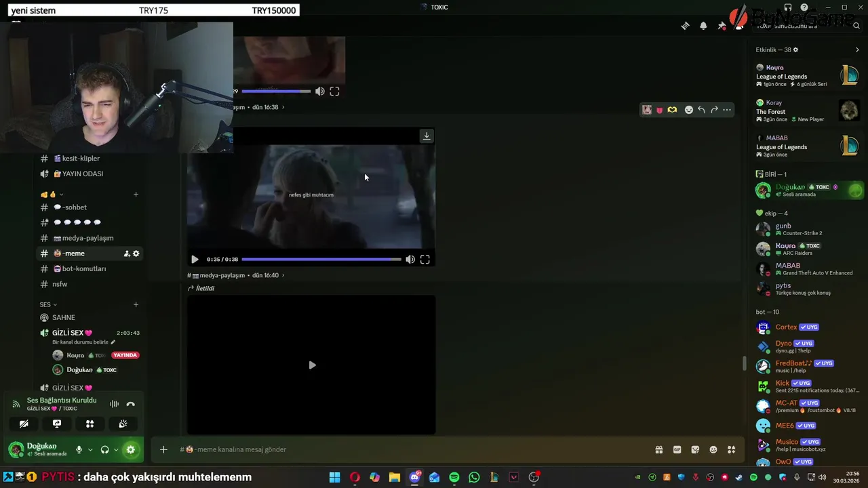868x488 pixels.
Task: Play the 0:35 video
Action: coord(195,260)
